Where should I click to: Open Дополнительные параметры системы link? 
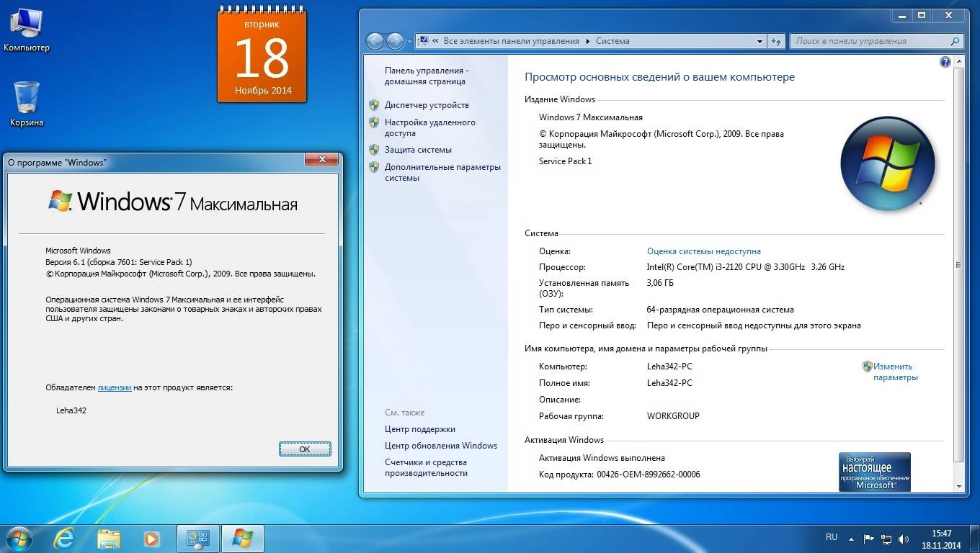tap(442, 172)
